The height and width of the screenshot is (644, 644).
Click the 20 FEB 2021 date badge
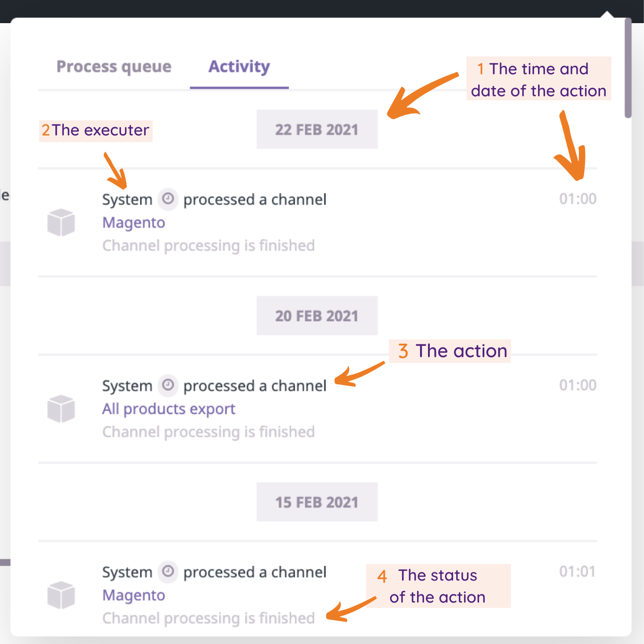click(x=317, y=316)
